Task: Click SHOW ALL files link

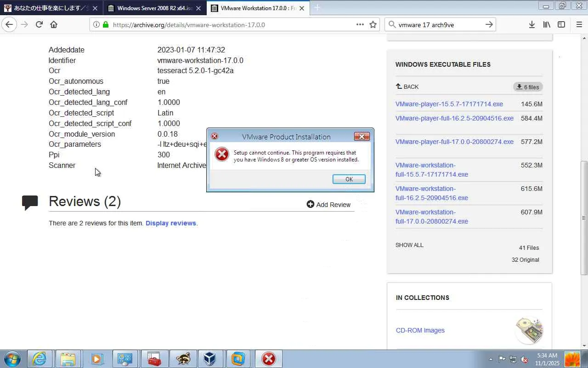Action: [x=409, y=245]
